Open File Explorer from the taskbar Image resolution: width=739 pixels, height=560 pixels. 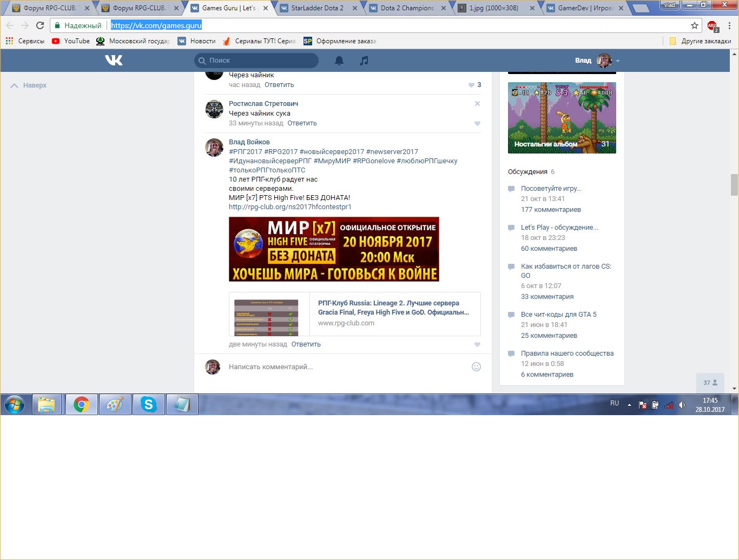point(48,404)
